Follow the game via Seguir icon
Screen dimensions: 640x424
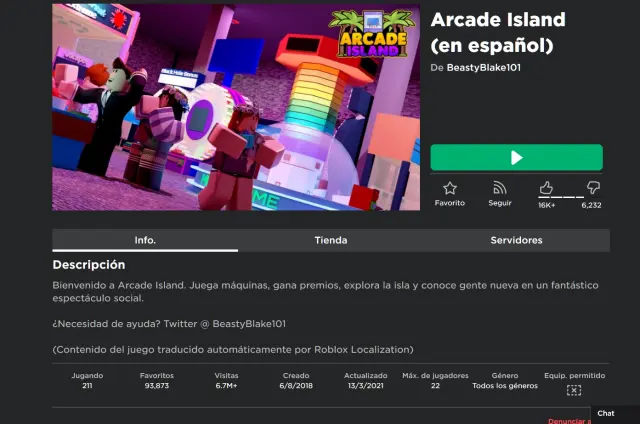click(500, 188)
